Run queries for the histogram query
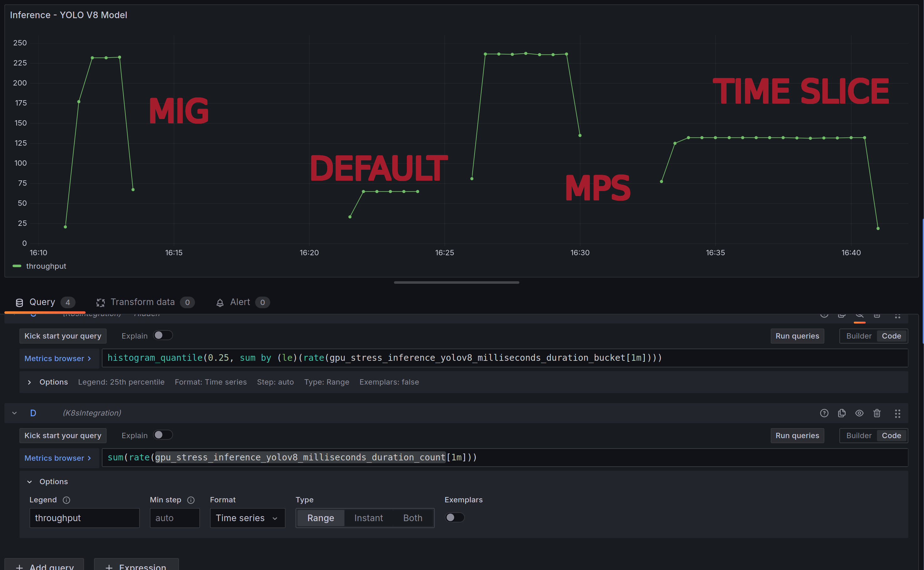The image size is (924, 570). 797,336
